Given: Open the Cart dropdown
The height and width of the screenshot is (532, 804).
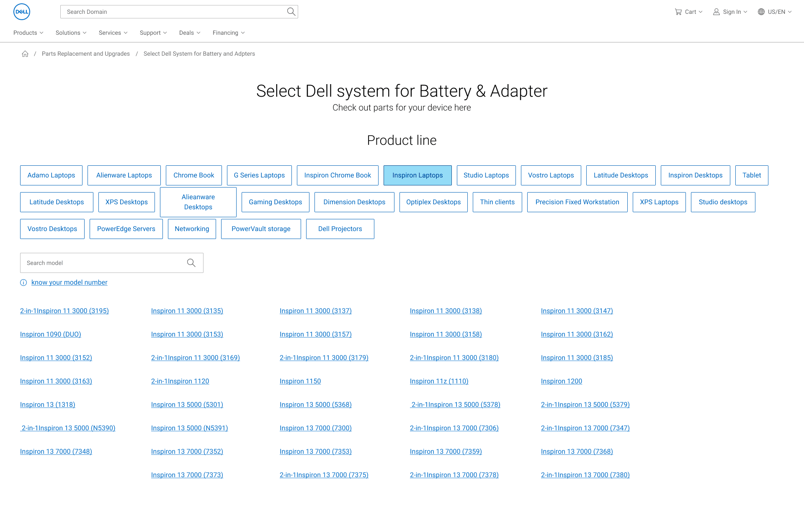Looking at the screenshot, I should [x=689, y=12].
